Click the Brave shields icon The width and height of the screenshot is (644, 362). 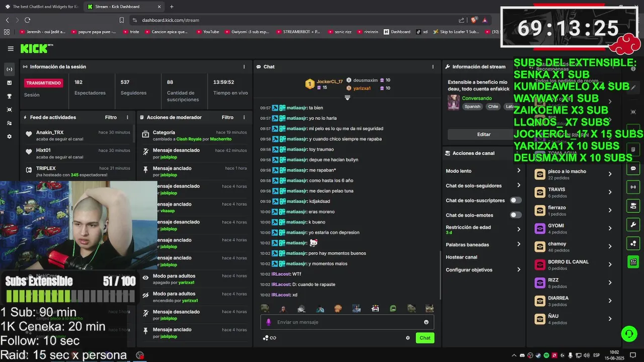pos(473,20)
